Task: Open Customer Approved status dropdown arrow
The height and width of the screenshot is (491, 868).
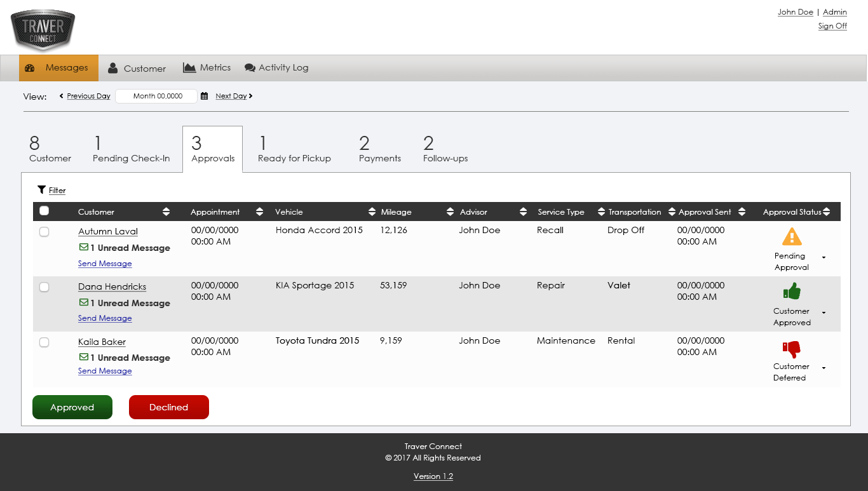Action: coord(824,313)
